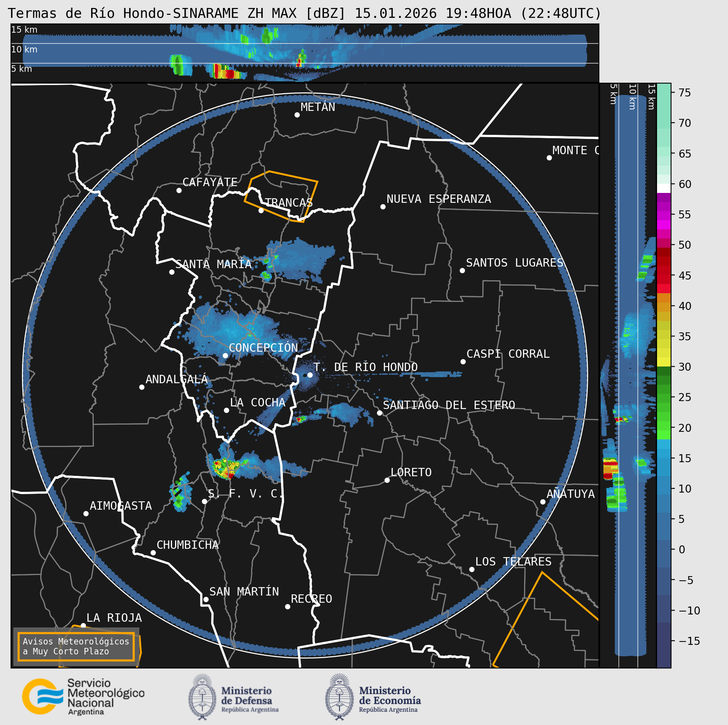The height and width of the screenshot is (725, 728).
Task: Click the Metán location dot
Action: click(297, 115)
